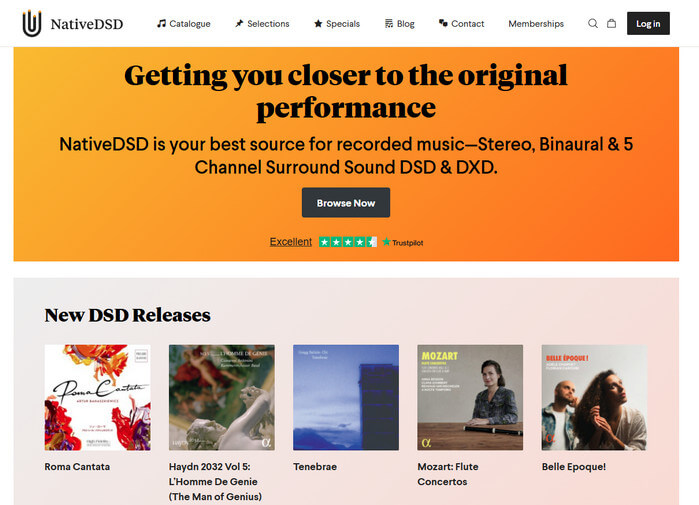Open the Memberships page

pyautogui.click(x=536, y=24)
